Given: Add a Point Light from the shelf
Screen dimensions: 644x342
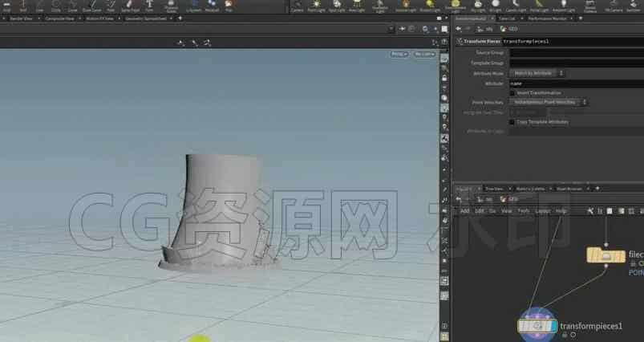Looking at the screenshot, I should pyautogui.click(x=316, y=6).
